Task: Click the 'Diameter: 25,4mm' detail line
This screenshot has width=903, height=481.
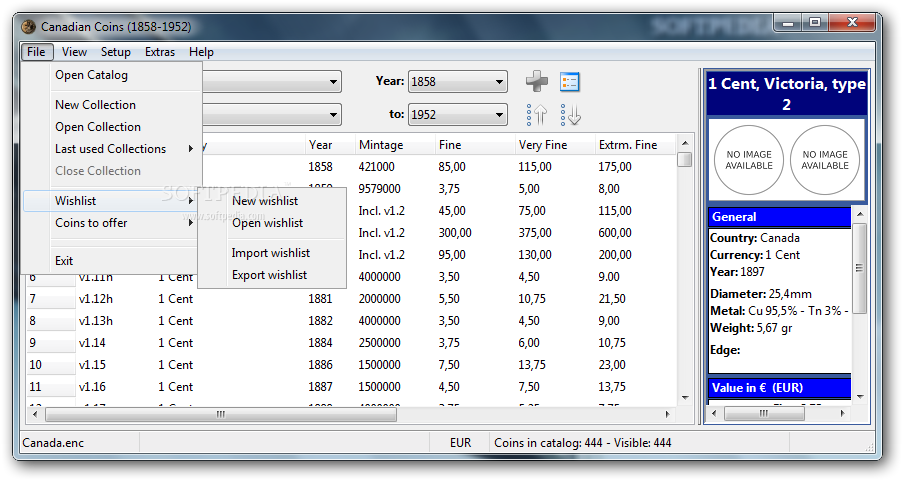Action: [761, 294]
